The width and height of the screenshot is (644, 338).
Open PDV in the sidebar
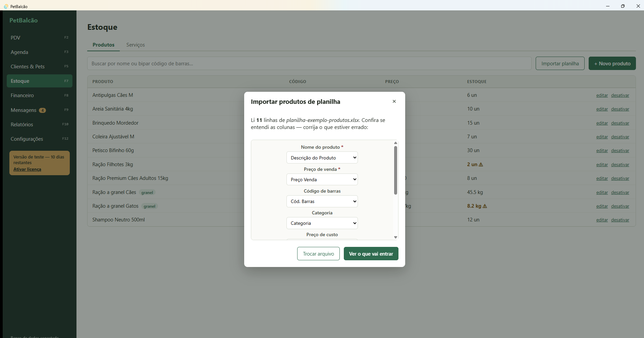tap(40, 38)
